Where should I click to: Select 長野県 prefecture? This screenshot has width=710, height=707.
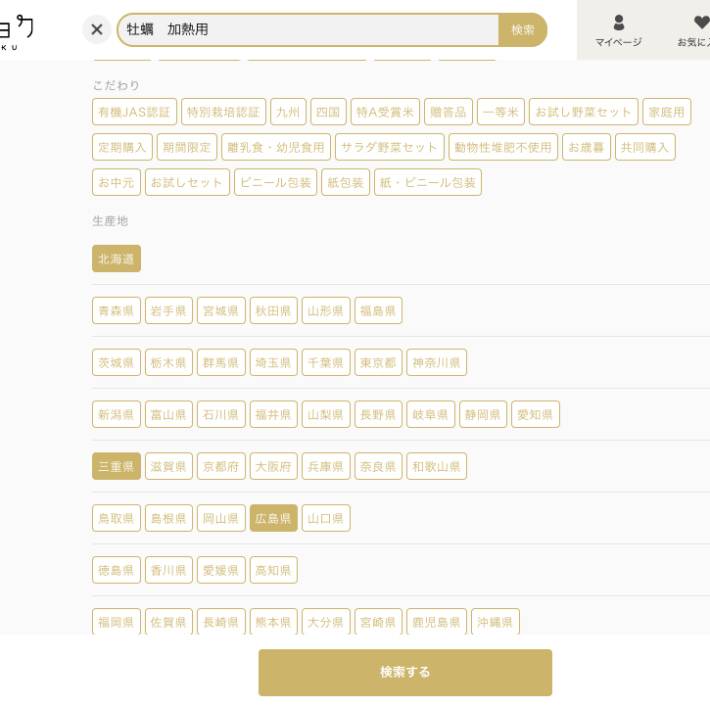(379, 414)
